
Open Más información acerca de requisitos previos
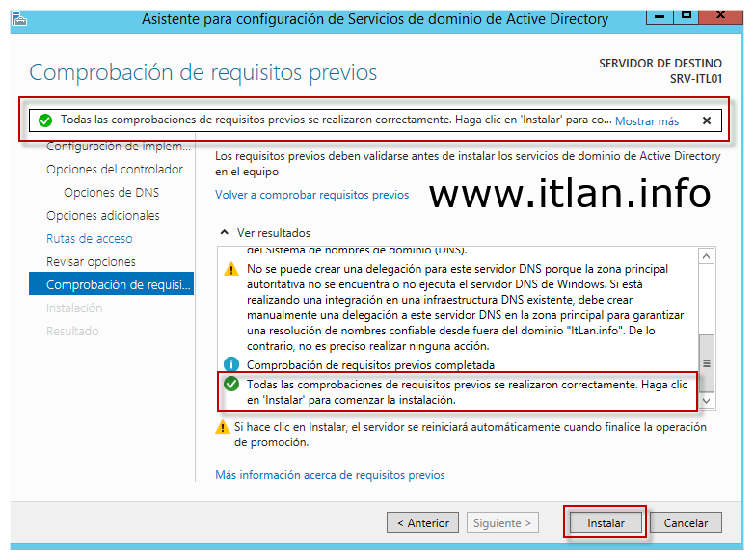tap(330, 475)
